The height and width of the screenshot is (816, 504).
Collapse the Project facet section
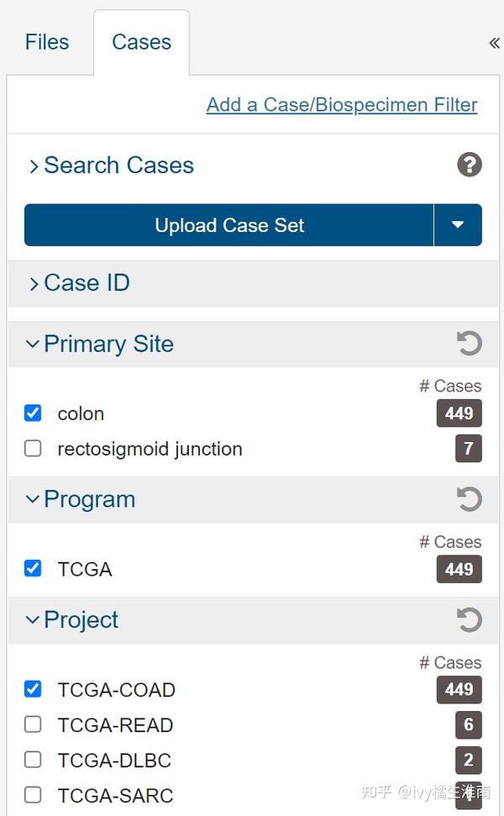pyautogui.click(x=74, y=620)
